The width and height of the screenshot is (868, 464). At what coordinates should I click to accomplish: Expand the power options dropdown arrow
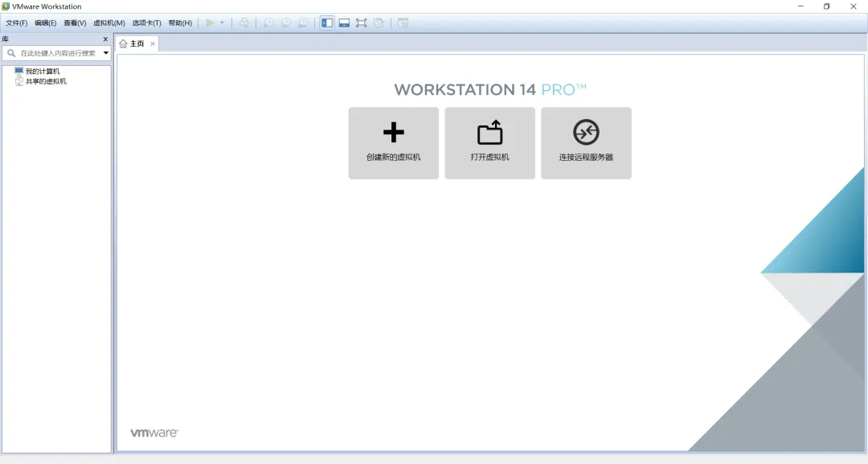[x=222, y=23]
